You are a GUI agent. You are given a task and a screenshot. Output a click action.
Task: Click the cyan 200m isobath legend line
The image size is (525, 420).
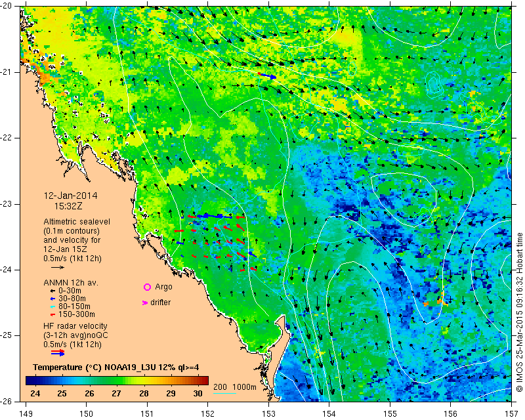tap(224, 393)
